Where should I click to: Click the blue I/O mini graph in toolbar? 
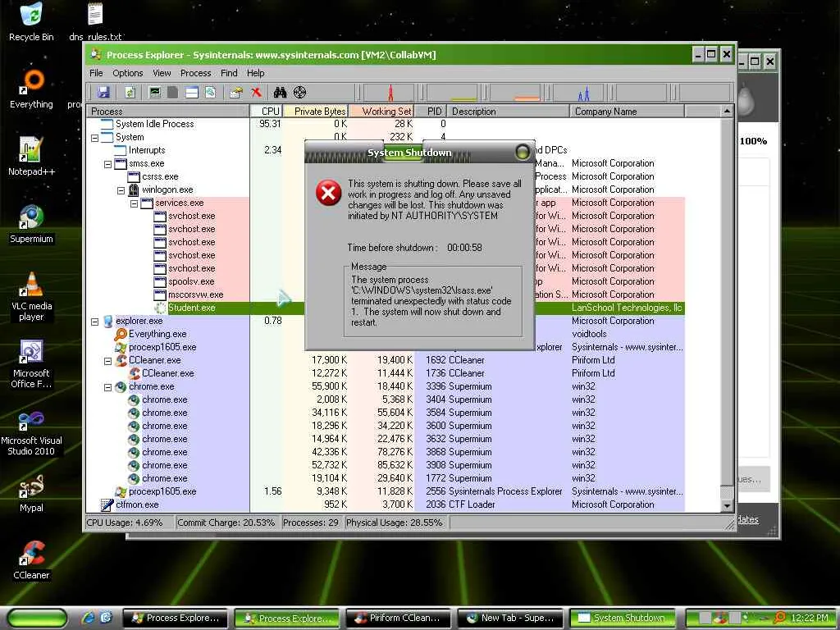[578, 92]
